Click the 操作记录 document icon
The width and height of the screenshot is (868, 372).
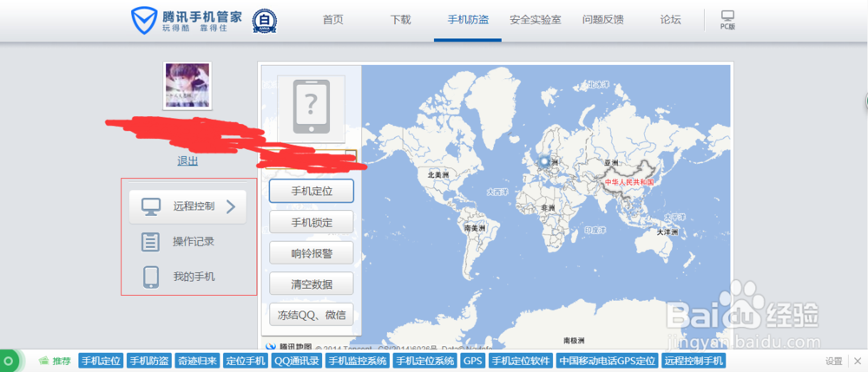(150, 242)
